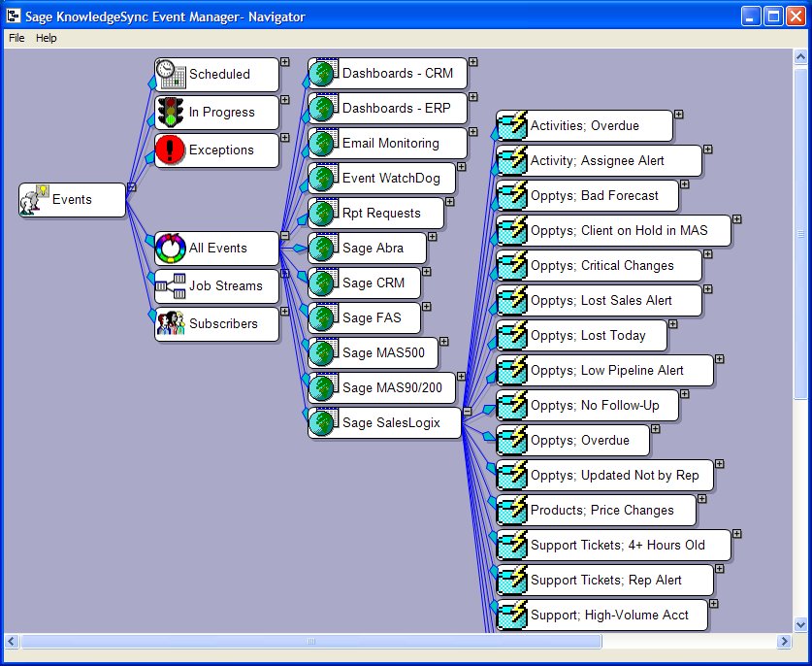Image resolution: width=812 pixels, height=666 pixels.
Task: Click the Event WatchDog globe icon
Action: click(324, 179)
